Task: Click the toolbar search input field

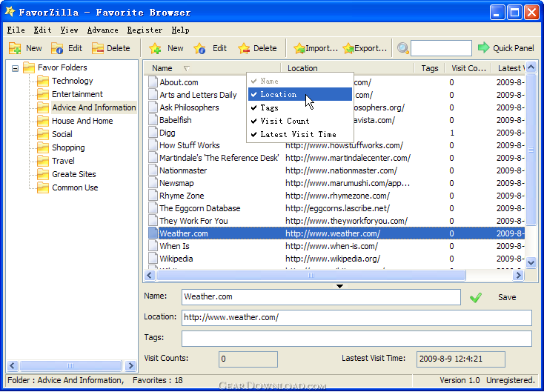Action: coord(441,48)
